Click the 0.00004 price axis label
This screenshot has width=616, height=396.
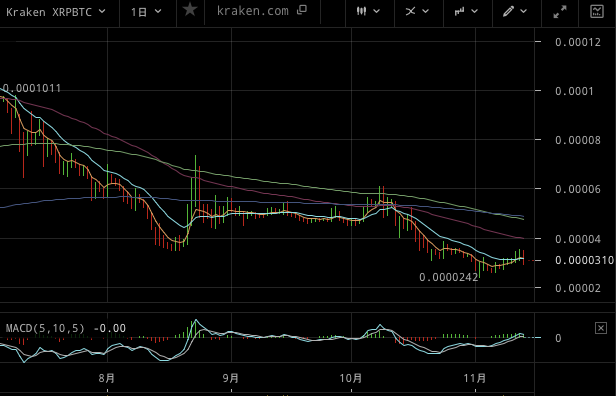tap(578, 239)
